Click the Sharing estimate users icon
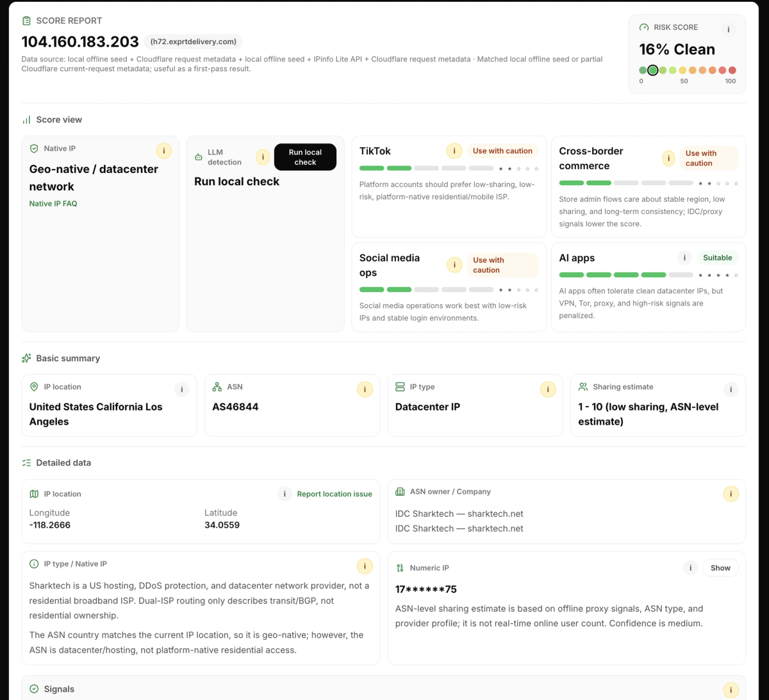The width and height of the screenshot is (769, 700). (583, 387)
